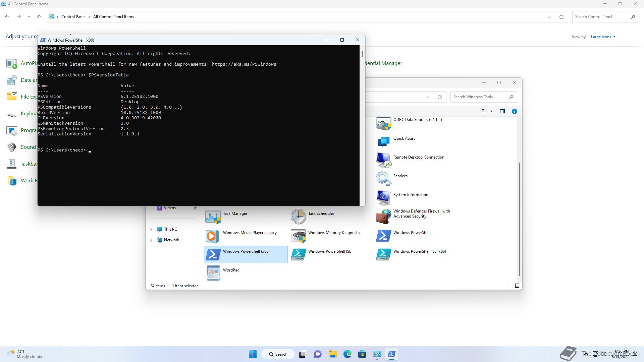Open Task View from taskbar
This screenshot has height=362, width=644.
click(303, 354)
